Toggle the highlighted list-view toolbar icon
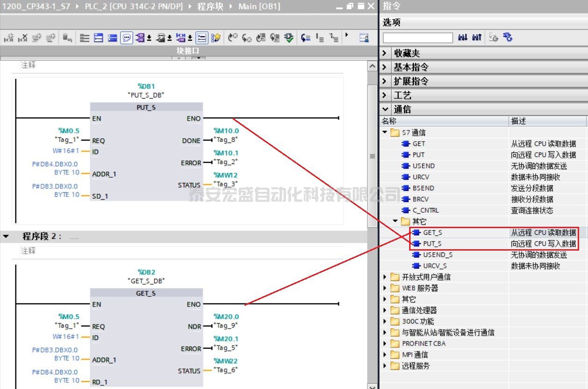588x389 pixels. (x=202, y=38)
